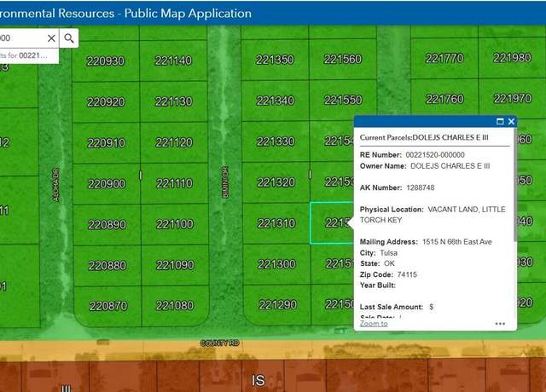Viewport: 546px width, 392px height.
Task: Select parcel 220910 on the map
Action: [106, 143]
